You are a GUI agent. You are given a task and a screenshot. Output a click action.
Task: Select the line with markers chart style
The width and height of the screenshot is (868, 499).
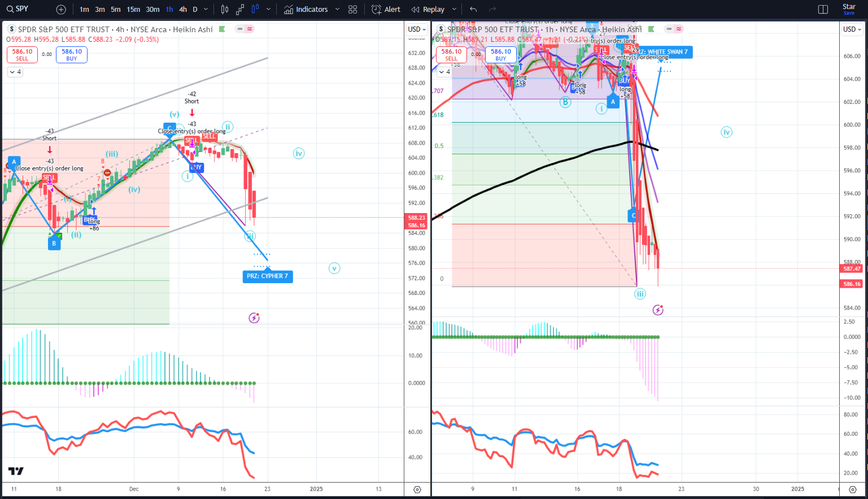tap(240, 10)
